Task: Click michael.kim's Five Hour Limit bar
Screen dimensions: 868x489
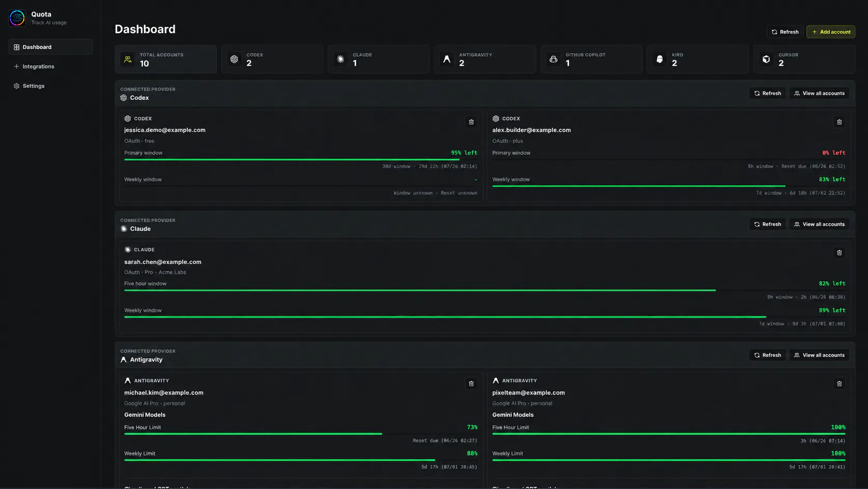Action: tap(301, 434)
